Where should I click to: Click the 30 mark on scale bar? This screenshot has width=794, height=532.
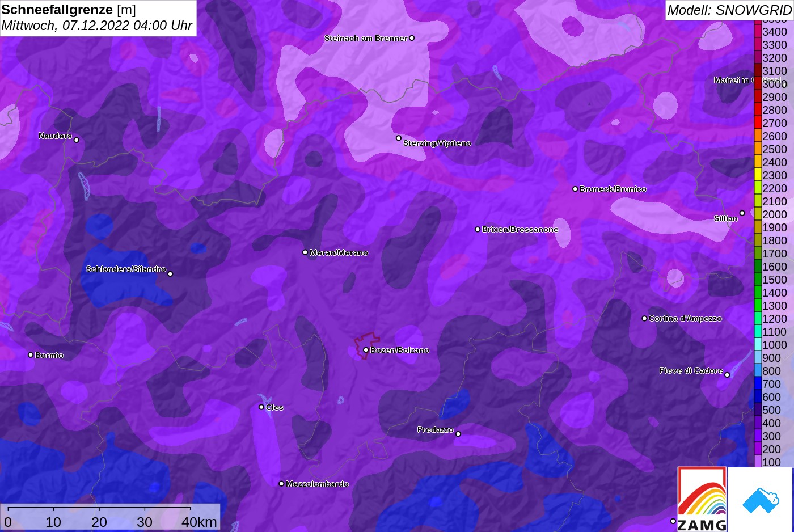pyautogui.click(x=145, y=522)
